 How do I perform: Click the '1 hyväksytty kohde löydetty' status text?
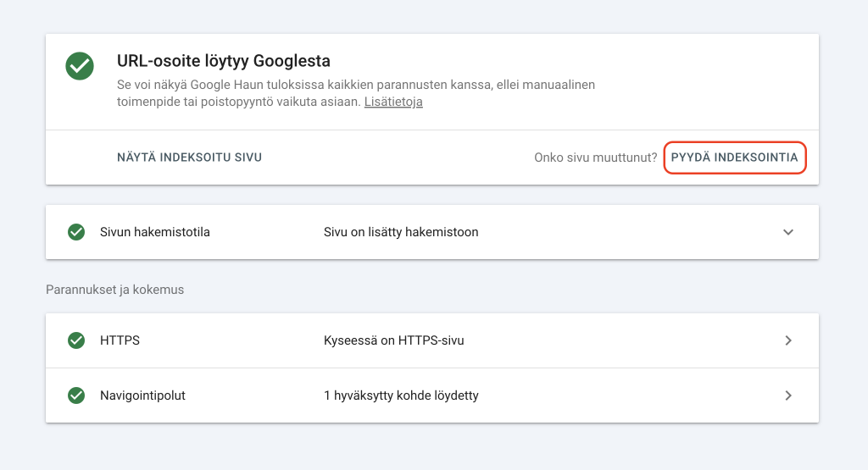401,395
